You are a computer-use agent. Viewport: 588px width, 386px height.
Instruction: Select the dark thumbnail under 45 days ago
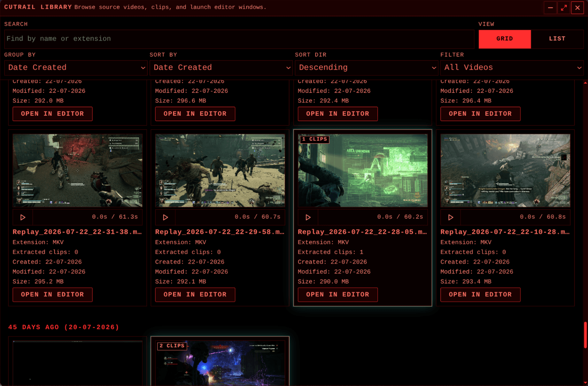[x=77, y=363]
